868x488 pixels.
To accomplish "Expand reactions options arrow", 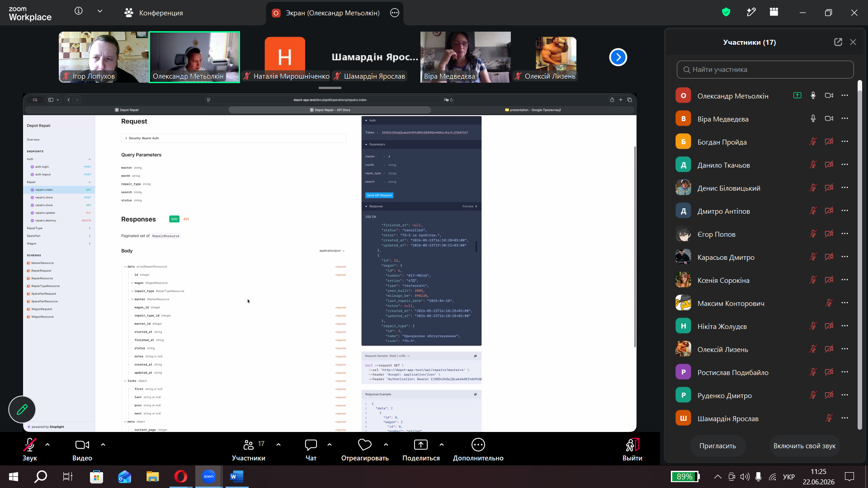I will [x=386, y=445].
